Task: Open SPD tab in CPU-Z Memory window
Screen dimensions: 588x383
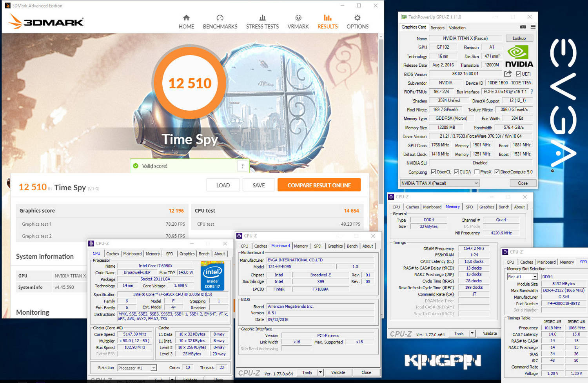Action: pyautogui.click(x=469, y=207)
